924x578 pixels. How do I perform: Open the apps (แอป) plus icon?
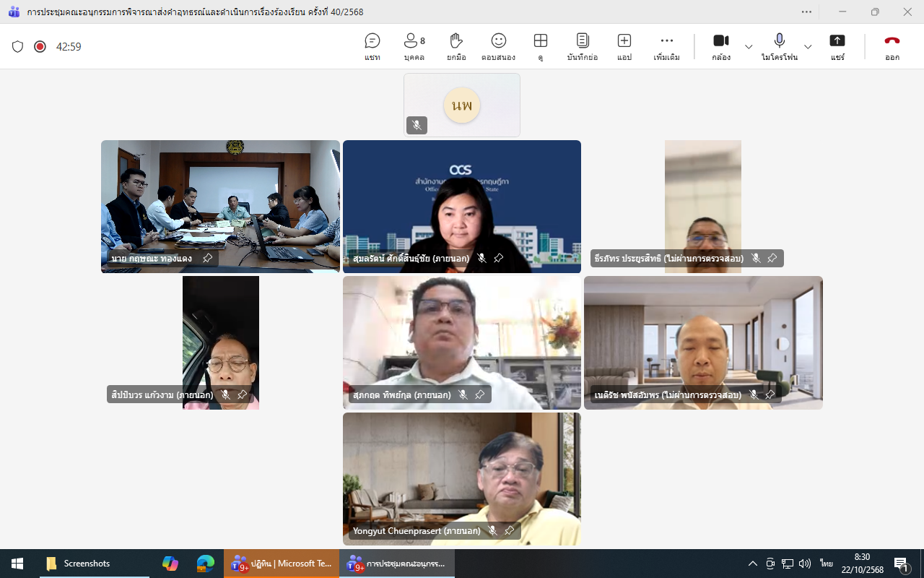[624, 47]
